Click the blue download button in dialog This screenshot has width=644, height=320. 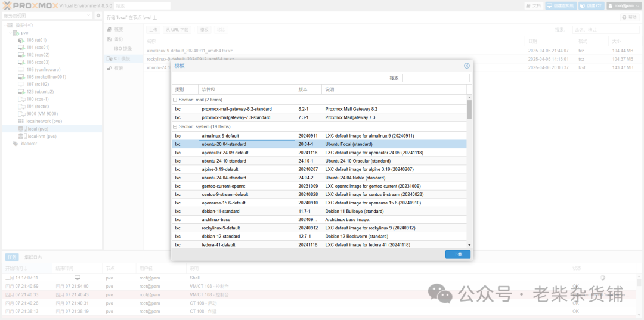(x=457, y=254)
